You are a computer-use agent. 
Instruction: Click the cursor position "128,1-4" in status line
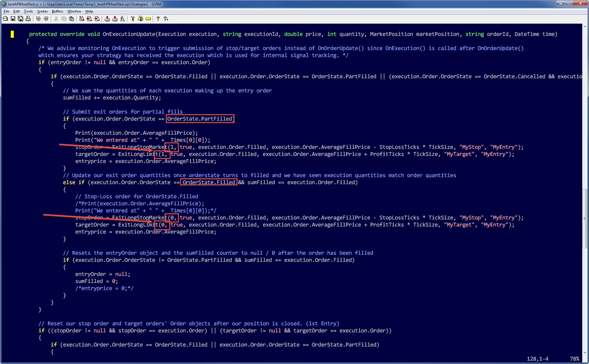538,359
